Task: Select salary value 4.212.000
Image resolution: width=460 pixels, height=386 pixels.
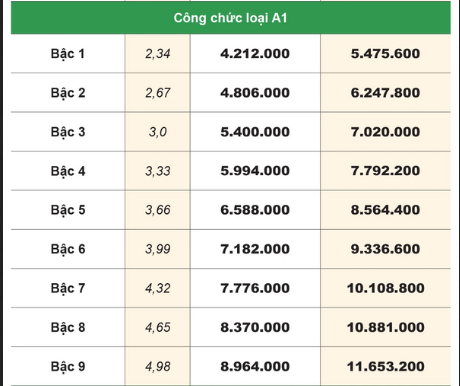Action: pyautogui.click(x=255, y=54)
